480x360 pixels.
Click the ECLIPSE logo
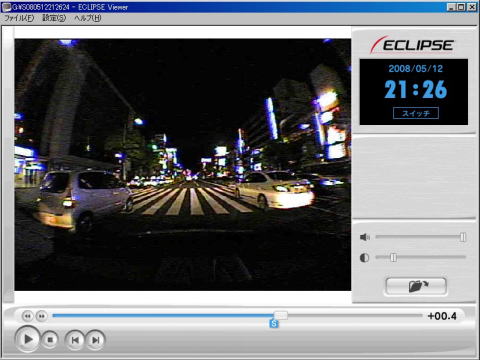[x=412, y=45]
